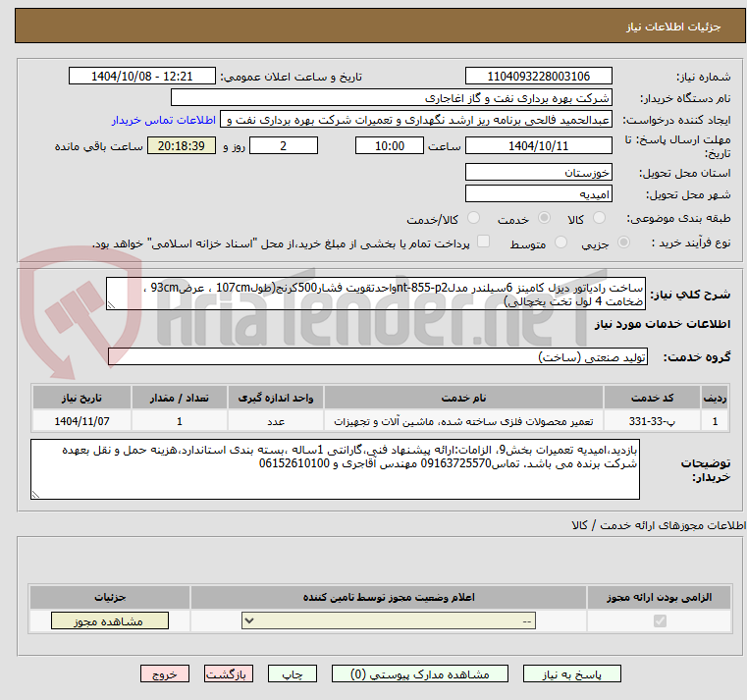Click the تاریخ نیاز column header
747x700 pixels.
pos(81,398)
